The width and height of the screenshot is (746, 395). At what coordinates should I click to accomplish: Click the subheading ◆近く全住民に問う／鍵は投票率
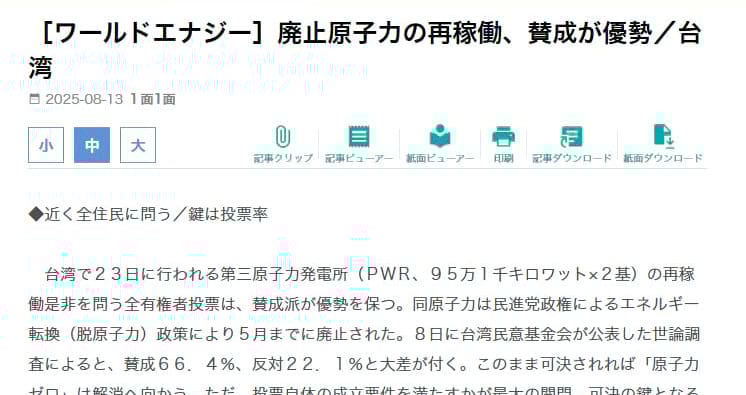148,214
